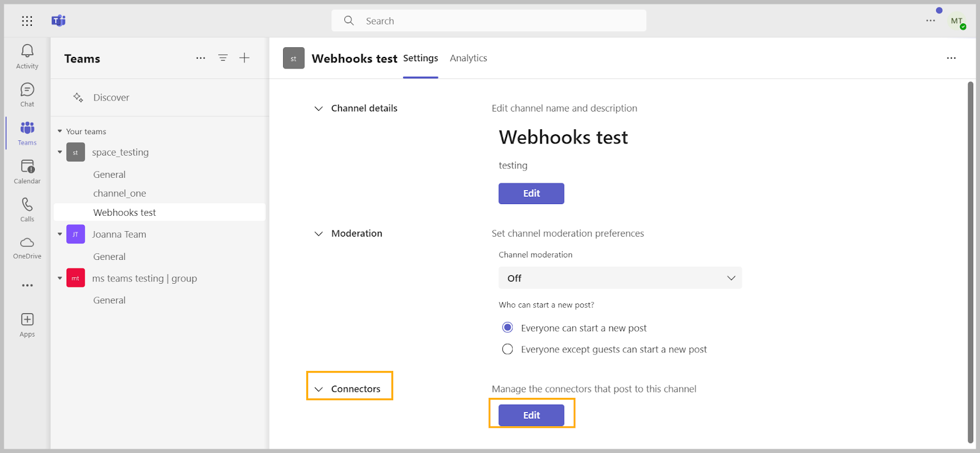This screenshot has width=980, height=453.
Task: Open the Apps store icon
Action: click(x=27, y=320)
